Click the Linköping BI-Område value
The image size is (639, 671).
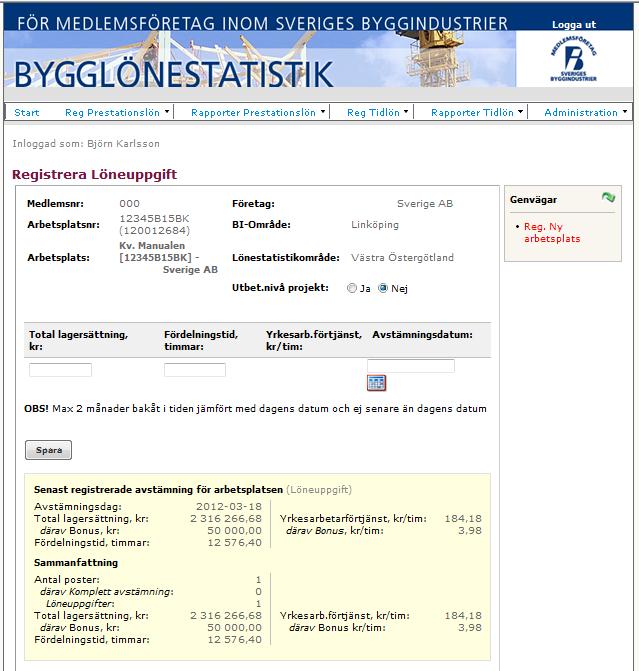click(x=375, y=225)
